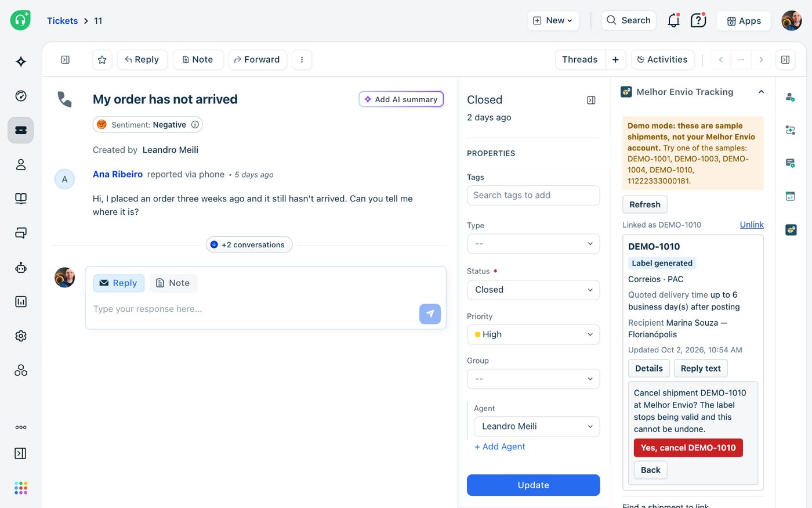Click the notifications bell icon
The height and width of the screenshot is (508, 812).
[x=673, y=20]
